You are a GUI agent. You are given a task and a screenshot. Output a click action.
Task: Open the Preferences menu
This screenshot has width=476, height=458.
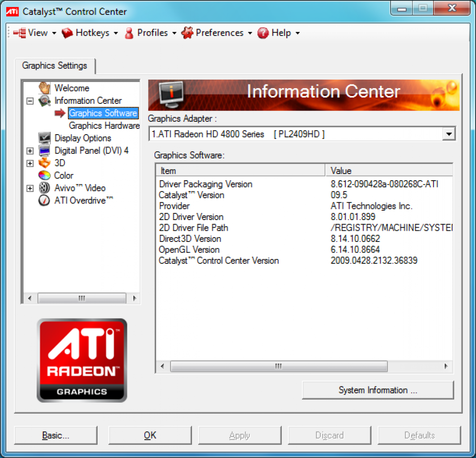tap(220, 33)
